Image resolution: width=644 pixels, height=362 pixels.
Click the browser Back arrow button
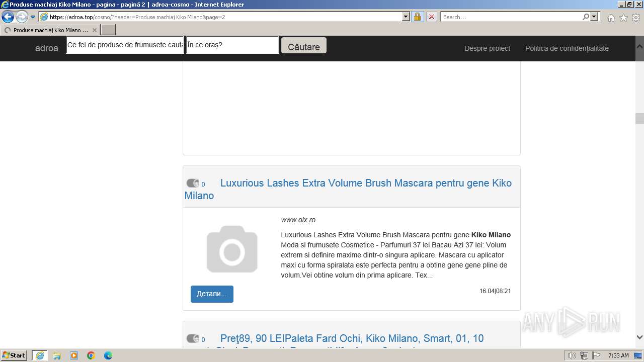8,17
